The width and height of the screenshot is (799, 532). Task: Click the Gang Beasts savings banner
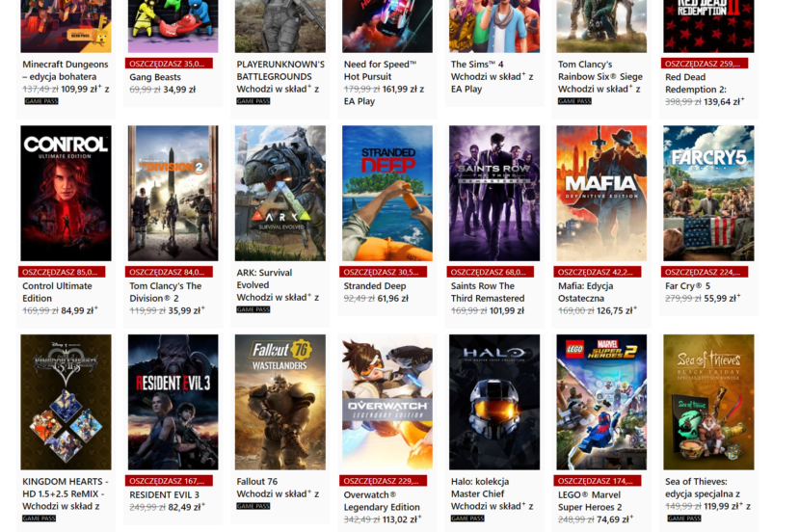[x=170, y=64]
